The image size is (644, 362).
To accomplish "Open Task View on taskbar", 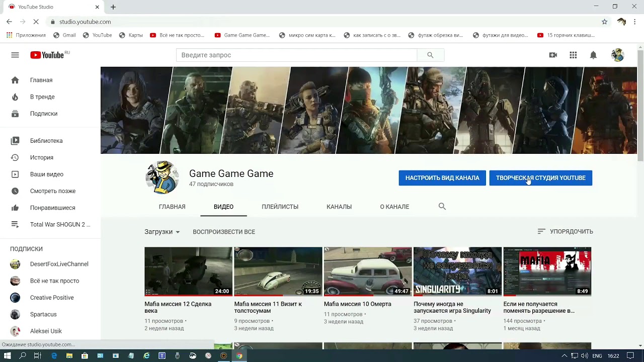I will point(37,355).
